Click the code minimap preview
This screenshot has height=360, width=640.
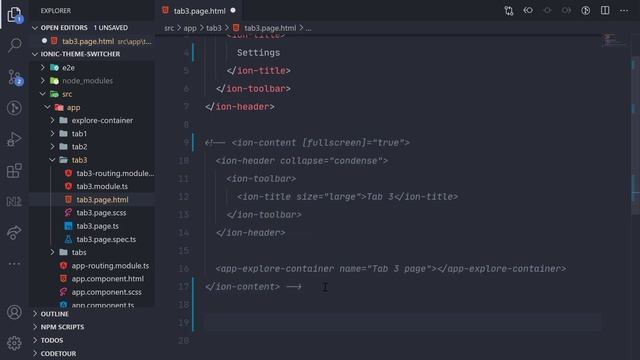click(615, 40)
